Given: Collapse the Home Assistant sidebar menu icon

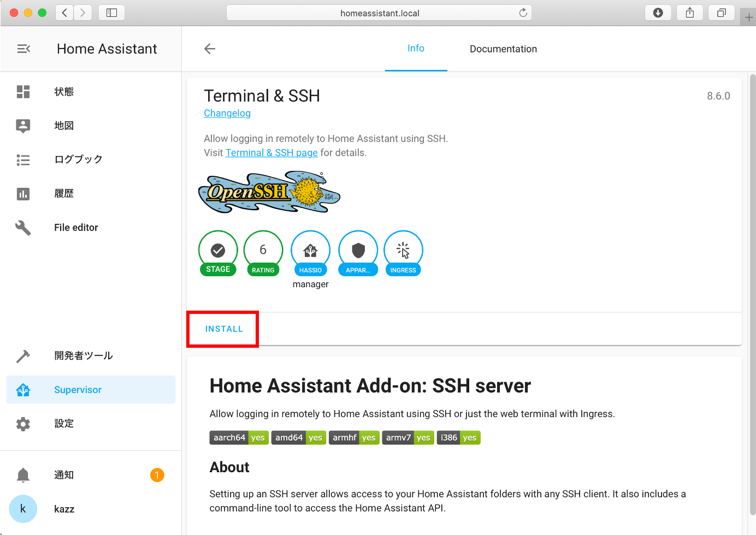Looking at the screenshot, I should pos(23,49).
